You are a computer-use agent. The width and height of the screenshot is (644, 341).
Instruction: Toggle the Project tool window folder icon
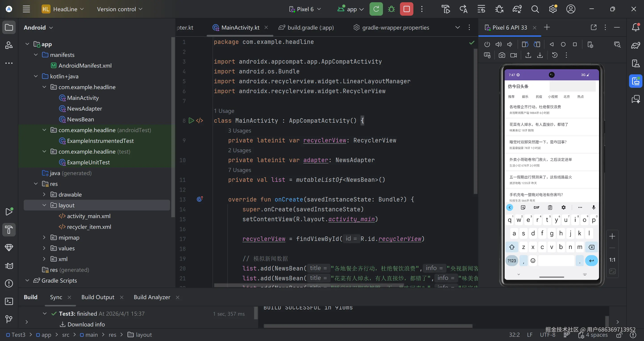(x=9, y=27)
